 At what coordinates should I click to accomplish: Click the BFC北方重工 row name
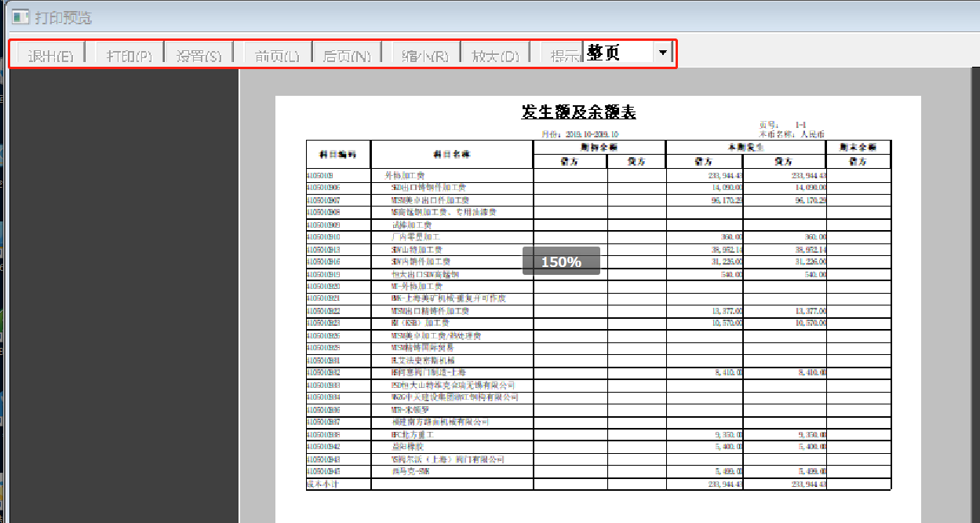(412, 434)
